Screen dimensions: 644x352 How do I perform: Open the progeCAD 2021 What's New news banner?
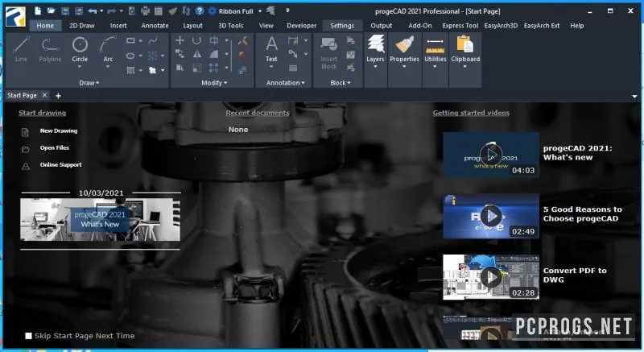[x=100, y=220]
